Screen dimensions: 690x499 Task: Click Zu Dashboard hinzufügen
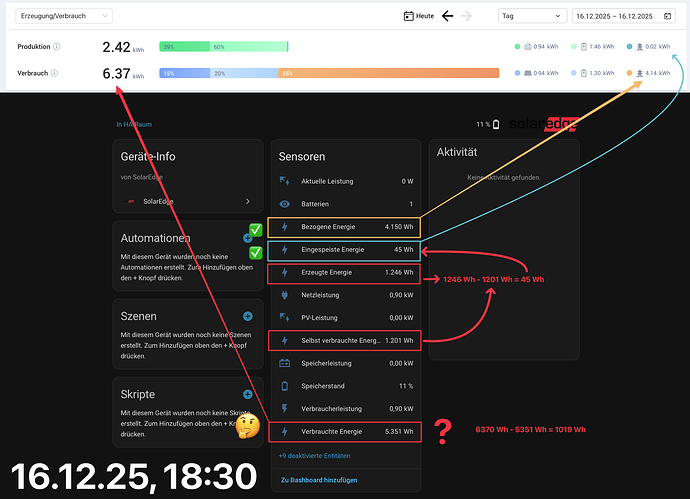(319, 480)
